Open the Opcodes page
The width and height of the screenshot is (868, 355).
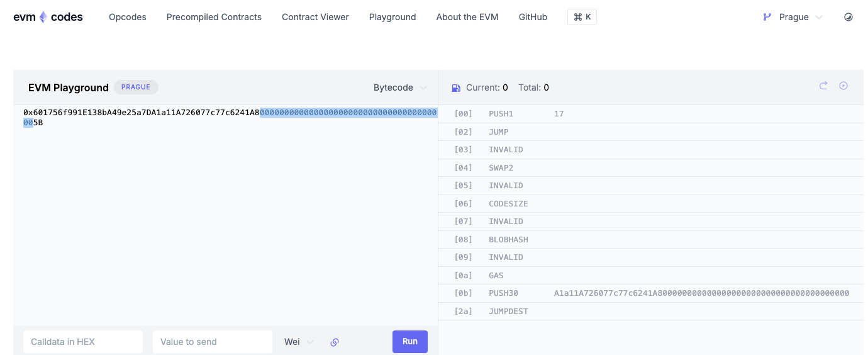[x=128, y=17]
